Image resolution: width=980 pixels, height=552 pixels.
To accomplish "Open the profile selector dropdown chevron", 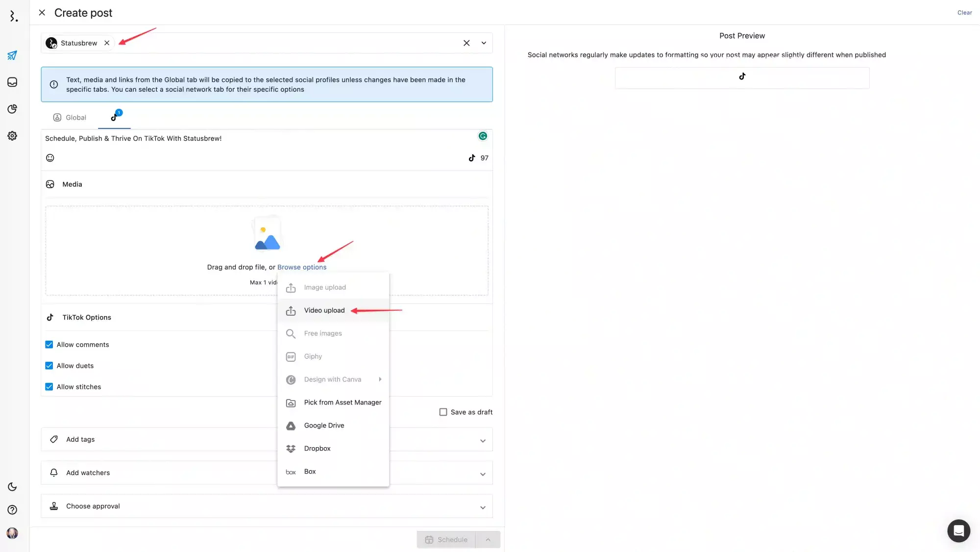I will click(x=484, y=43).
